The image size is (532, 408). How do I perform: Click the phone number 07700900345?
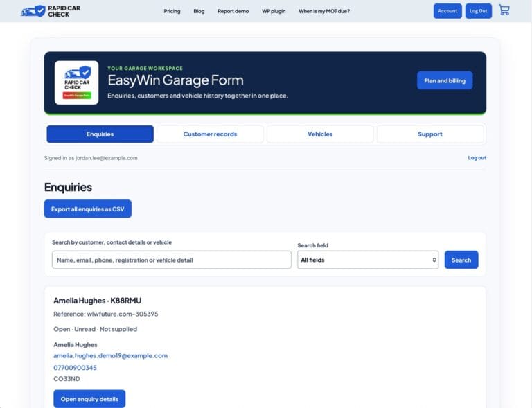point(75,368)
